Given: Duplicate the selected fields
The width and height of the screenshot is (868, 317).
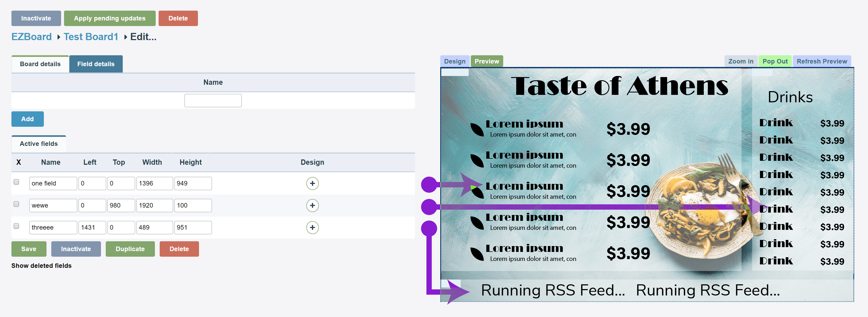Looking at the screenshot, I should (130, 249).
